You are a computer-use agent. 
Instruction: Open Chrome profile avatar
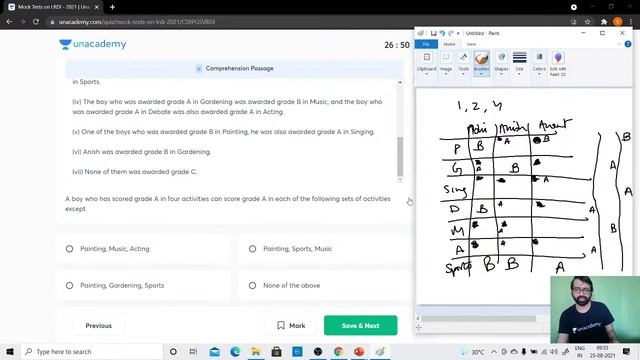[618, 22]
